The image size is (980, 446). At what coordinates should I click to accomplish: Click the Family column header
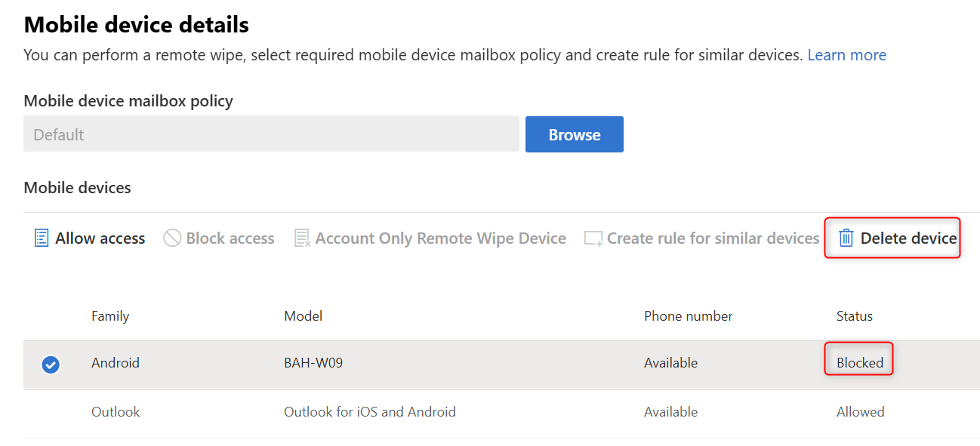(110, 316)
